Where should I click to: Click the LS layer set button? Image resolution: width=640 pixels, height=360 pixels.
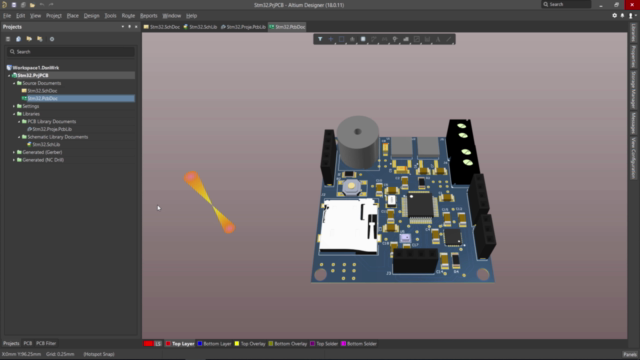pos(158,344)
